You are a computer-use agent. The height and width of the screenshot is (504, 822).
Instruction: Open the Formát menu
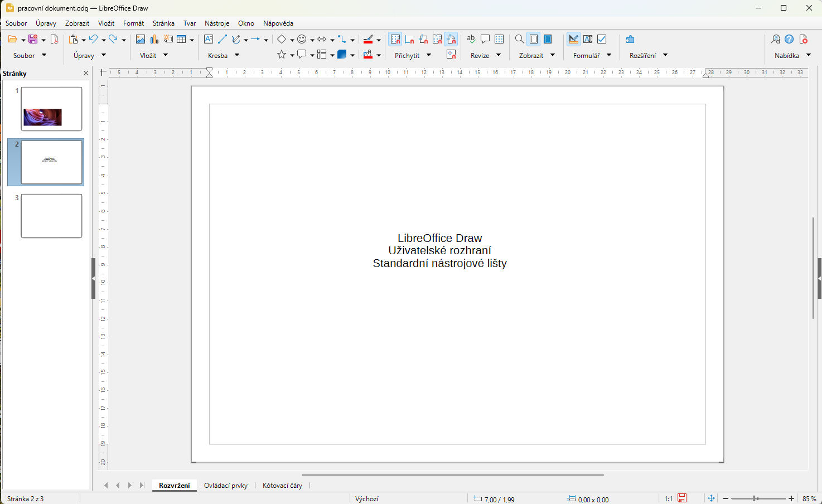134,23
